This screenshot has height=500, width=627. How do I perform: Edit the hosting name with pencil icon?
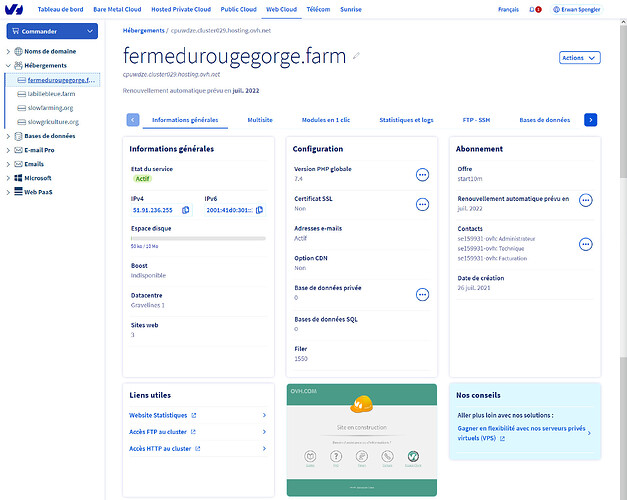(x=356, y=56)
